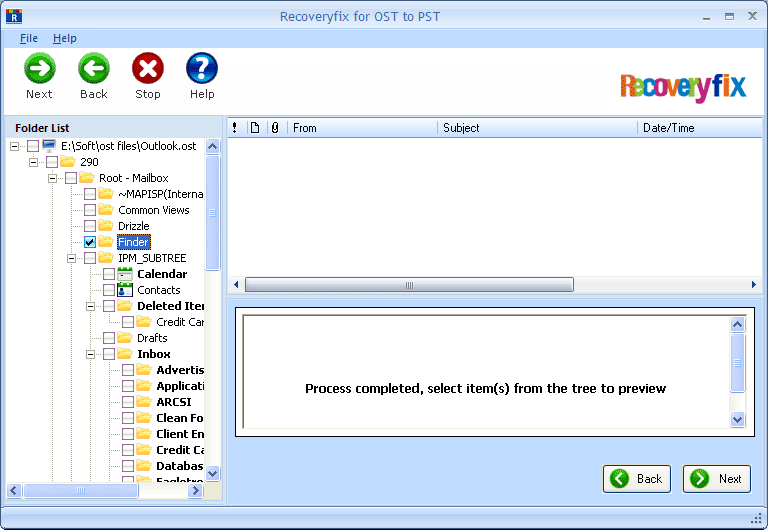Select the Database folder in Inbox

[x=179, y=466]
